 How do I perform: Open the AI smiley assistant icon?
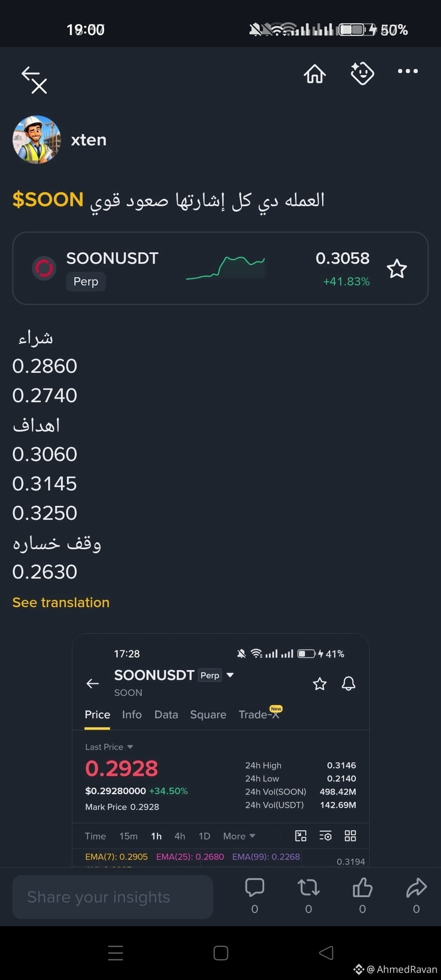362,73
